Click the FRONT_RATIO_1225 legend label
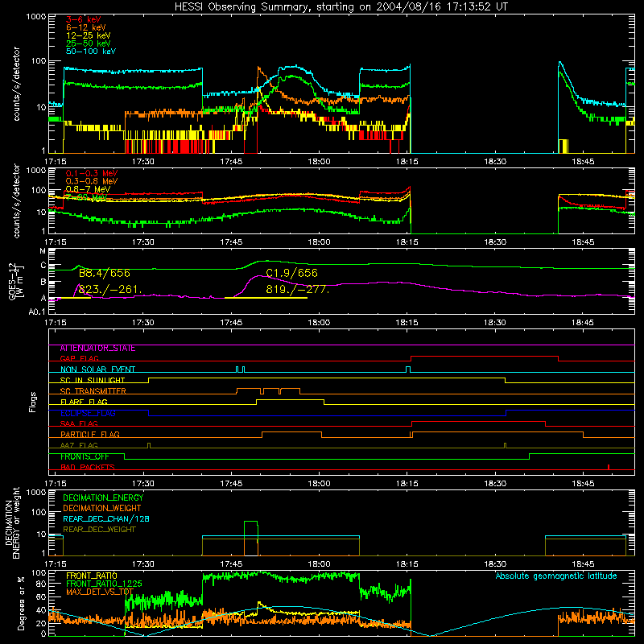 pyautogui.click(x=104, y=584)
